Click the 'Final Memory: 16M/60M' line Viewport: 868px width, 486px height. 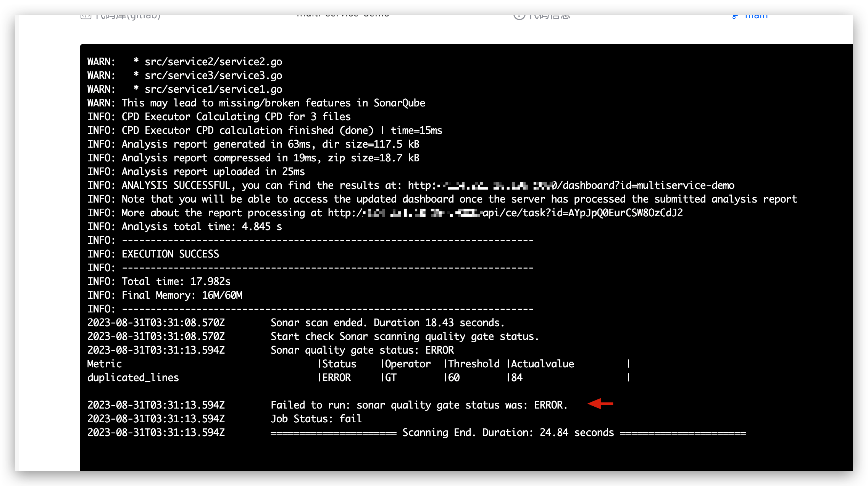pos(182,295)
